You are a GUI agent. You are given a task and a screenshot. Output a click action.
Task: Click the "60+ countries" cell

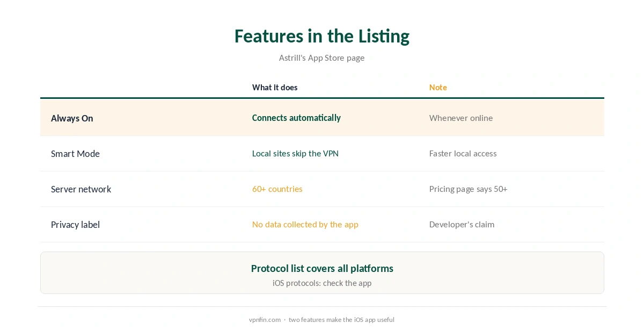click(x=277, y=189)
